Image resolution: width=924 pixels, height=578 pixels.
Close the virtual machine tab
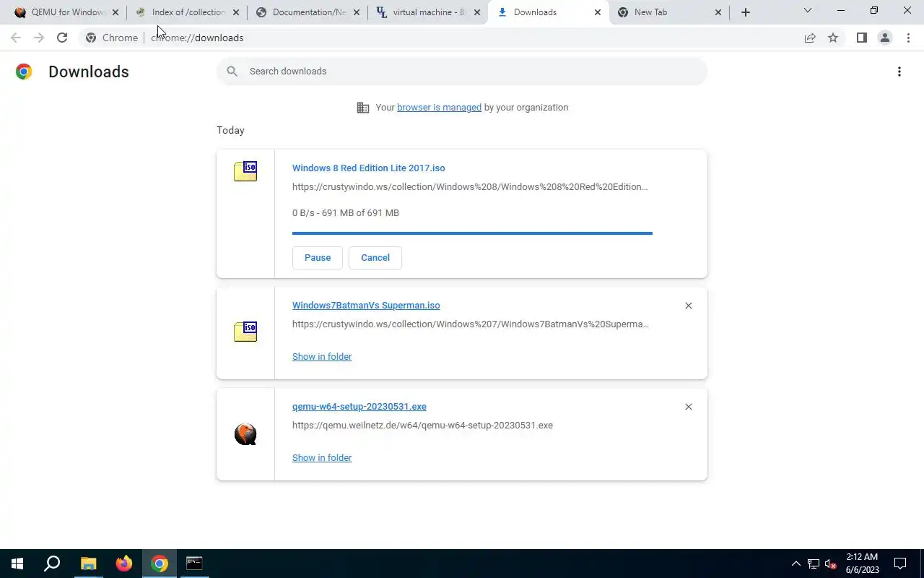coord(476,12)
